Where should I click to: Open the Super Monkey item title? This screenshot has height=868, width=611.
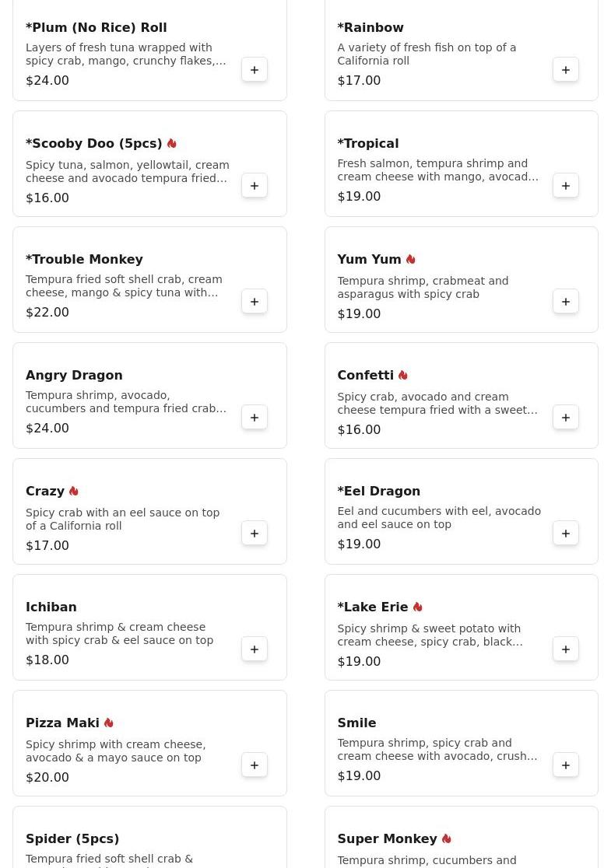[x=387, y=838]
